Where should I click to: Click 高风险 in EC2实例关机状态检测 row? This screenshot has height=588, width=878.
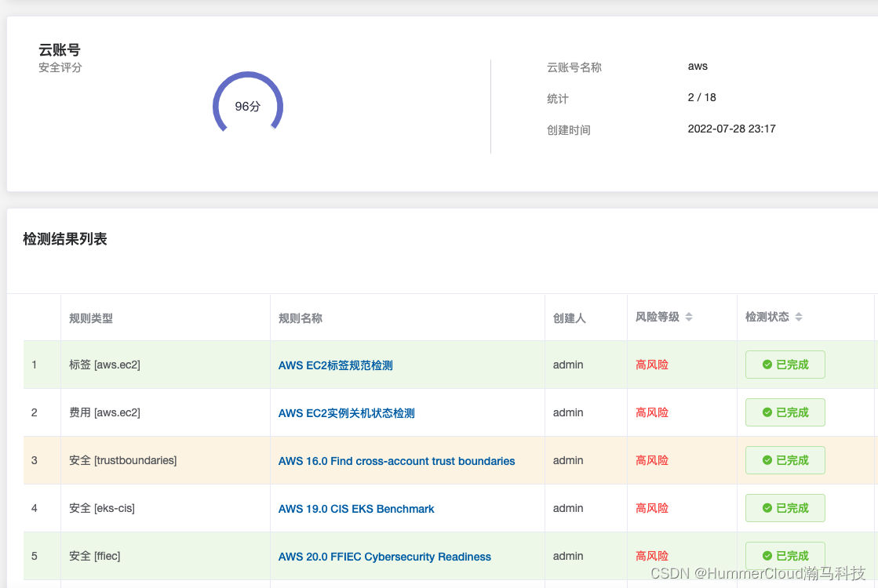click(652, 412)
